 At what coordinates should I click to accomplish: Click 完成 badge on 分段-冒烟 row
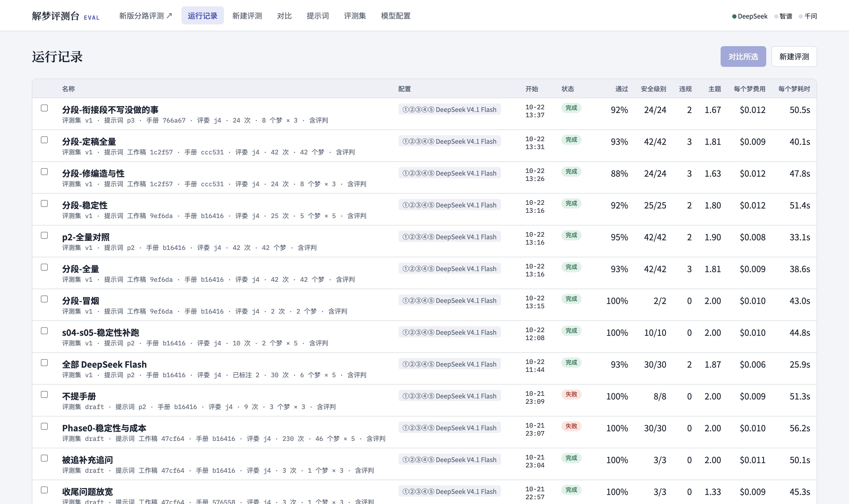click(x=571, y=299)
